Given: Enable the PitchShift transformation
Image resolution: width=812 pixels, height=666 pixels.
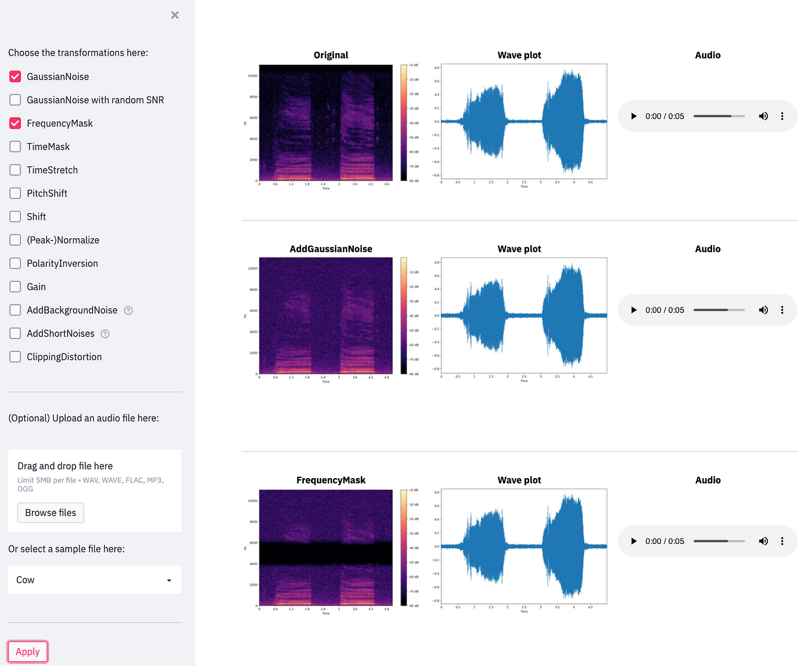Looking at the screenshot, I should click(15, 193).
